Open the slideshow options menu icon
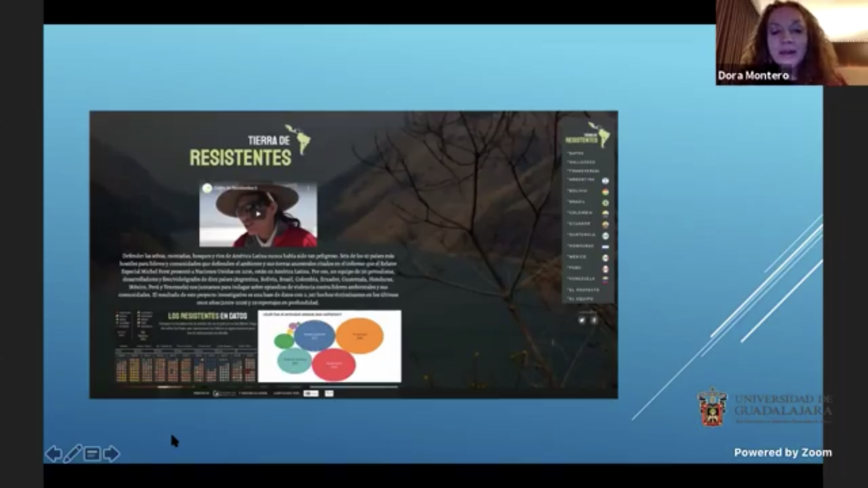 pyautogui.click(x=92, y=454)
